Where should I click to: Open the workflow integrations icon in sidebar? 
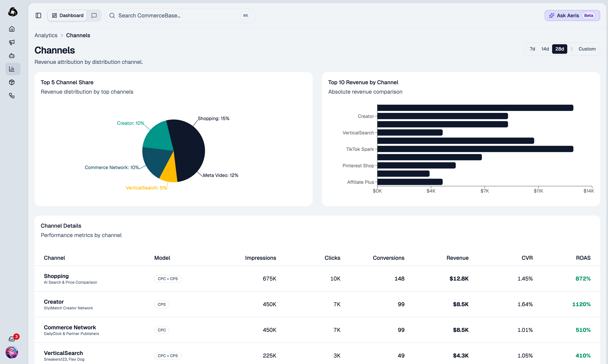[x=12, y=96]
